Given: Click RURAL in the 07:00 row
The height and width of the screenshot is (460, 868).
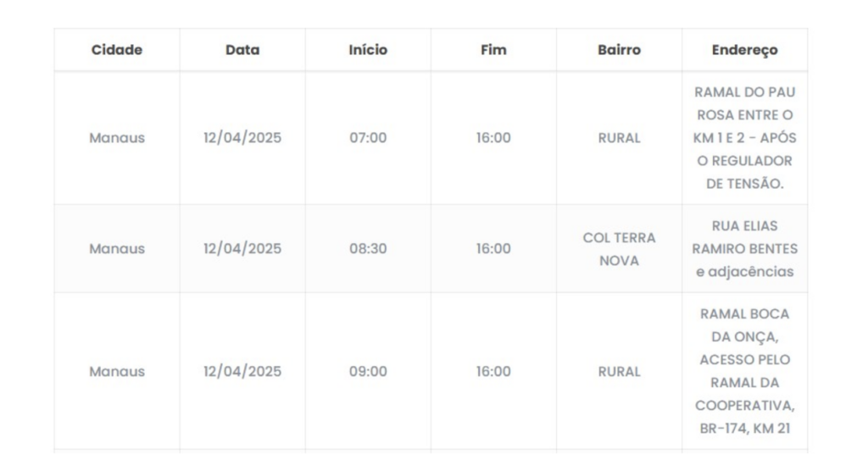Looking at the screenshot, I should tap(619, 138).
